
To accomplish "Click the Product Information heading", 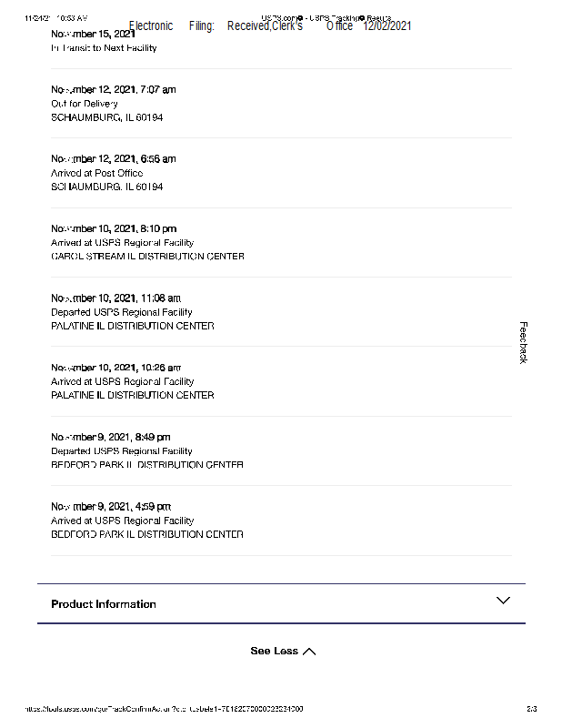I will [104, 604].
